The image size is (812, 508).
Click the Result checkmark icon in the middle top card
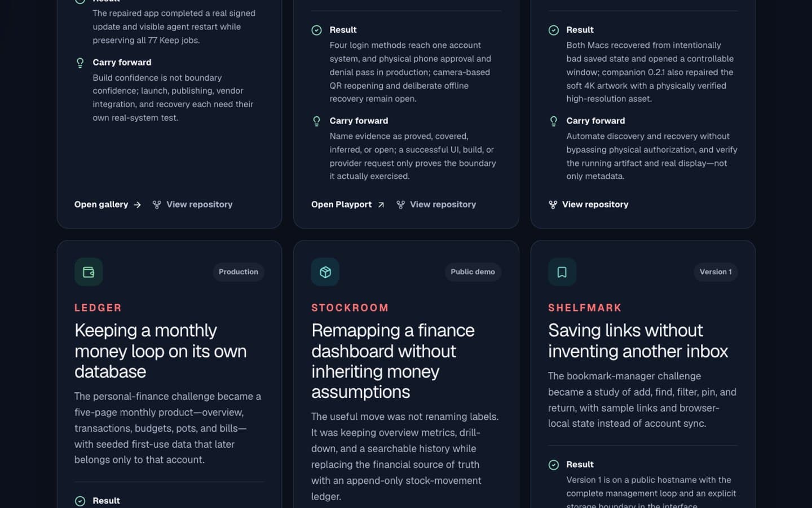coord(317,30)
